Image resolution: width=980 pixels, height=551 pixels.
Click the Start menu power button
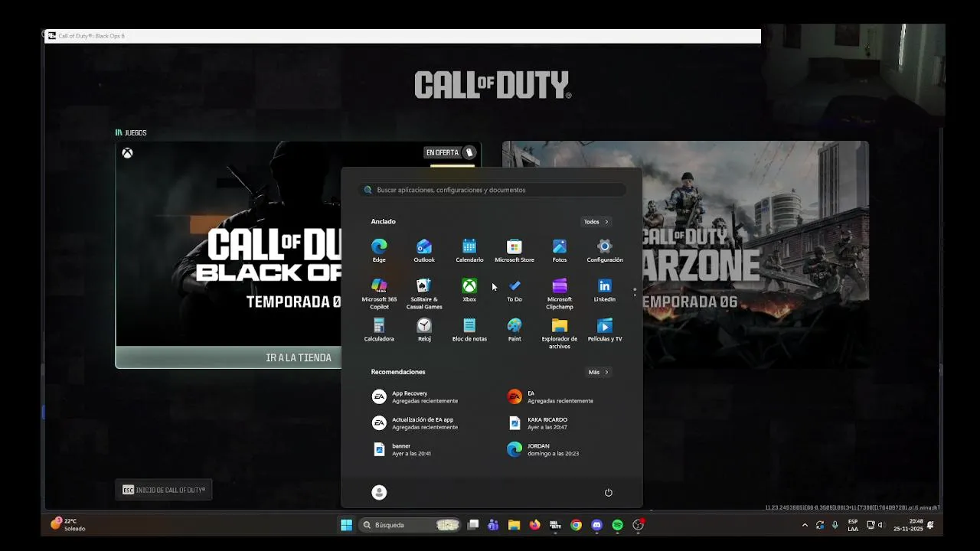(609, 492)
